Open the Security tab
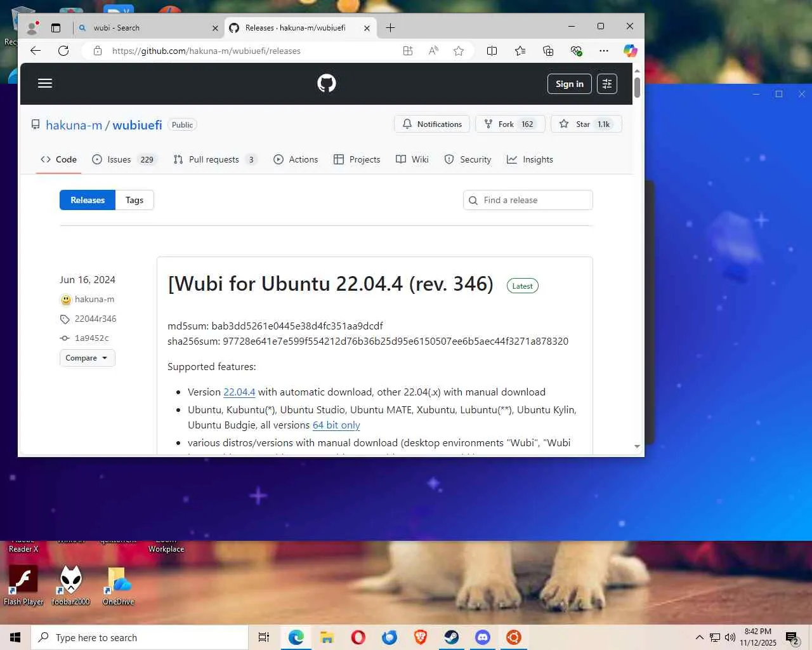The height and width of the screenshot is (650, 812). pos(468,159)
